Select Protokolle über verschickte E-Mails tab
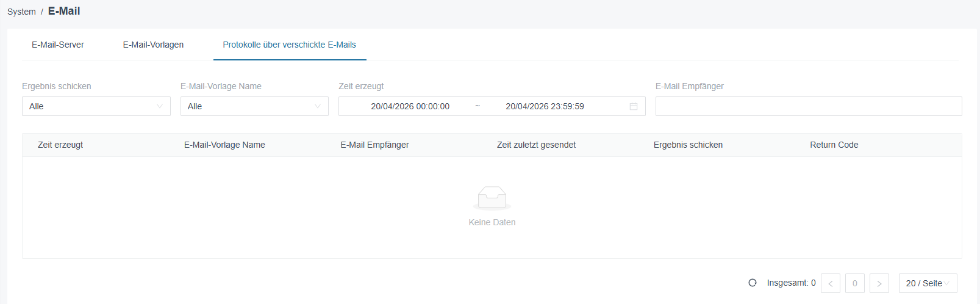Viewport: 980px width, 304px height. 290,45
